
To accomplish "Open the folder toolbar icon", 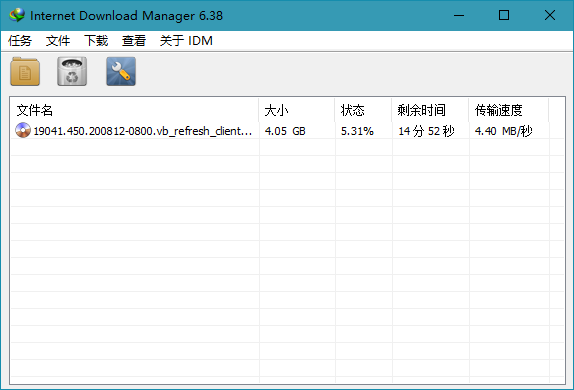I will 25,72.
